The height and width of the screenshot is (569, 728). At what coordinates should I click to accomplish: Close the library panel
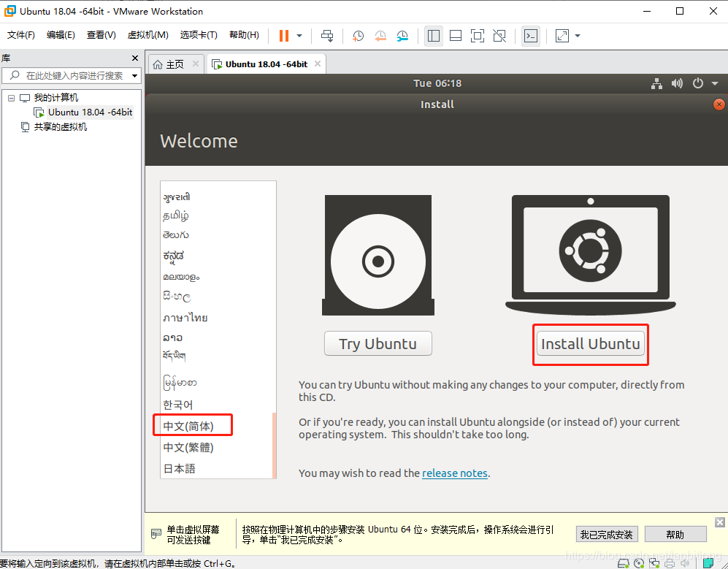click(x=135, y=58)
